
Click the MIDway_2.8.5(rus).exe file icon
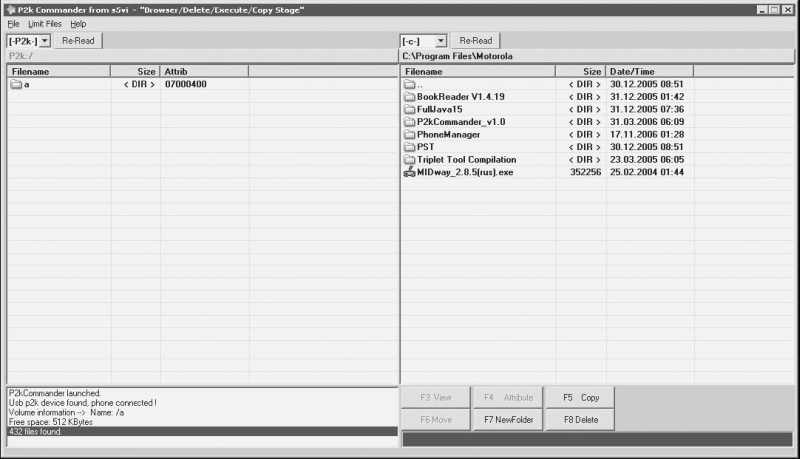pos(410,172)
